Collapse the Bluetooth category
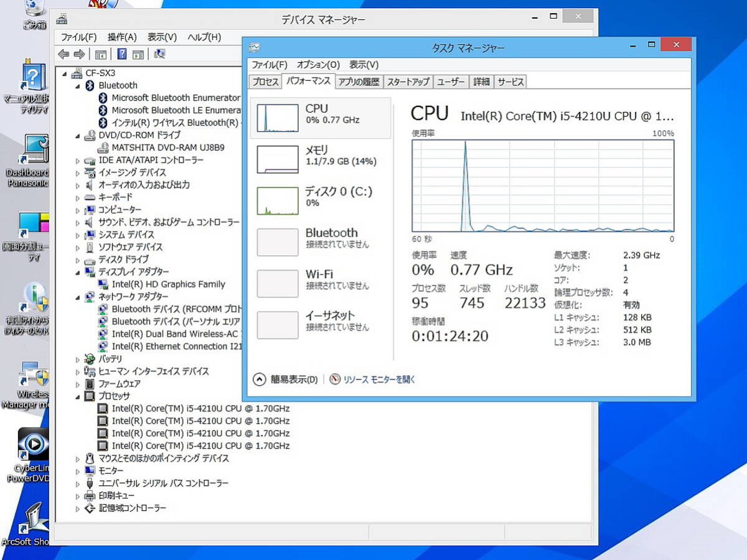 point(78,86)
